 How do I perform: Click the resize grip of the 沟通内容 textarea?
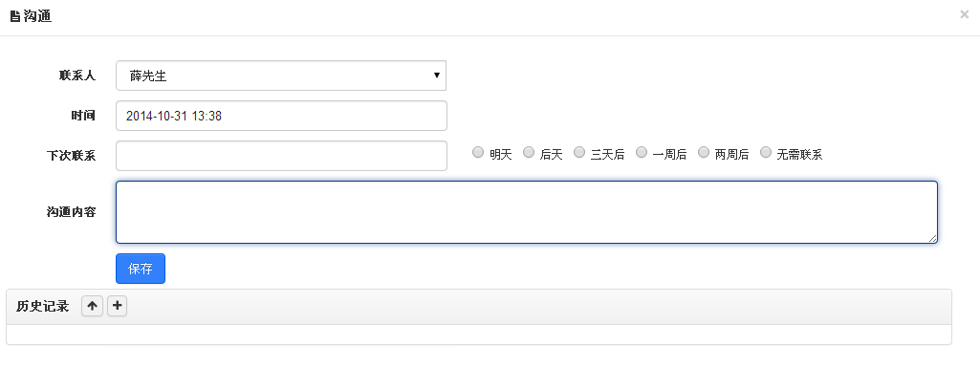coord(932,238)
